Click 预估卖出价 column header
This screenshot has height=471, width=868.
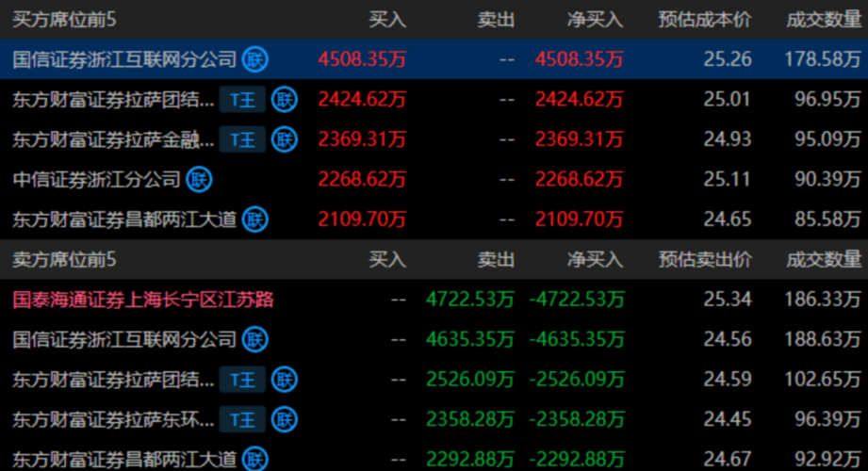coord(705,260)
